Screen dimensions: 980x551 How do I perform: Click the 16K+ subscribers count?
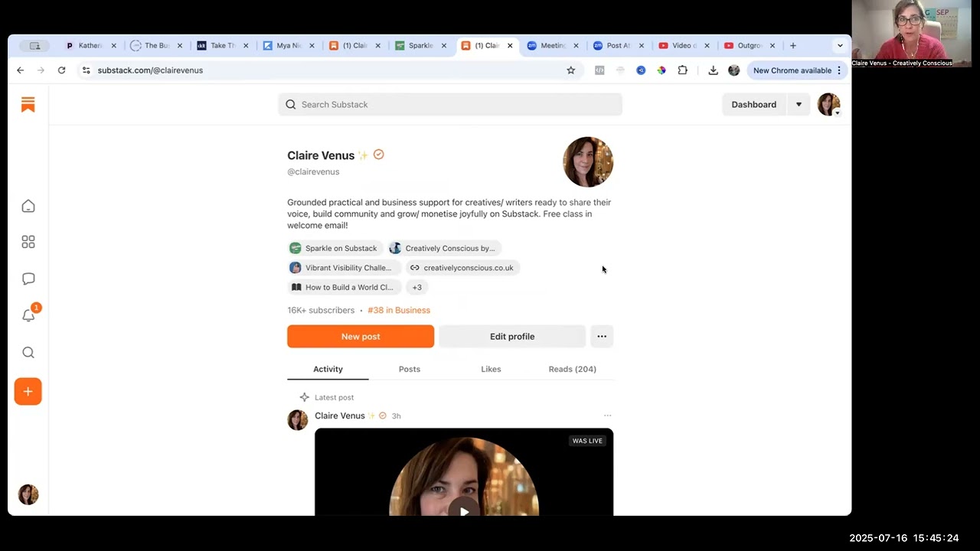coord(321,311)
